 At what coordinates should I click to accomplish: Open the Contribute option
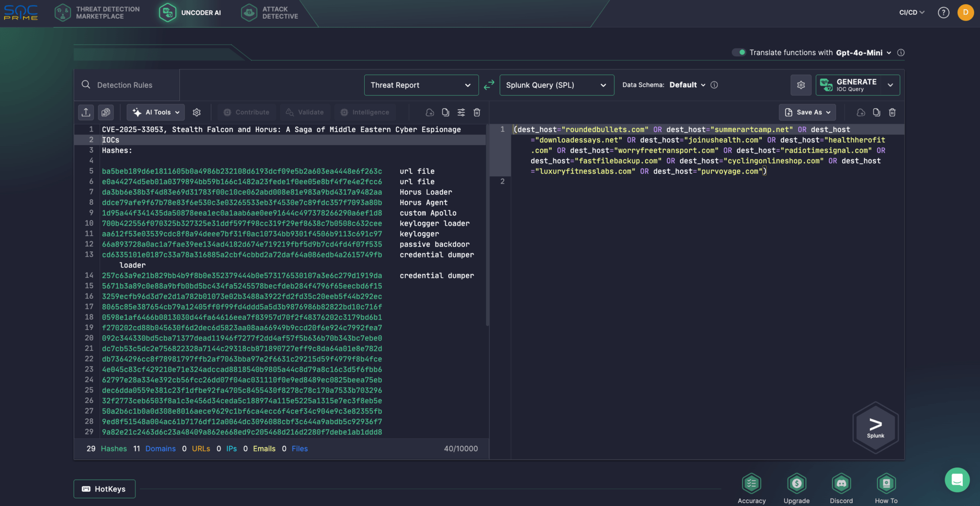tap(245, 112)
